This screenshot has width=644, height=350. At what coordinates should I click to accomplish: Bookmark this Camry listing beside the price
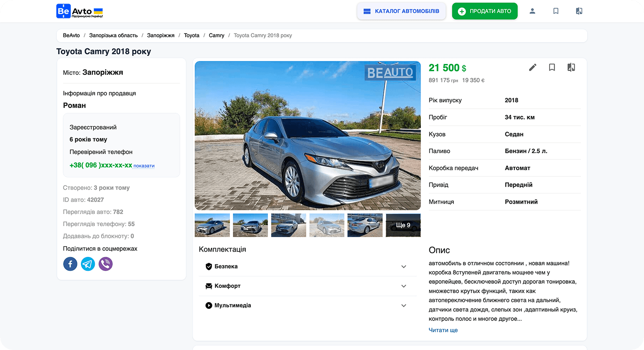click(552, 68)
